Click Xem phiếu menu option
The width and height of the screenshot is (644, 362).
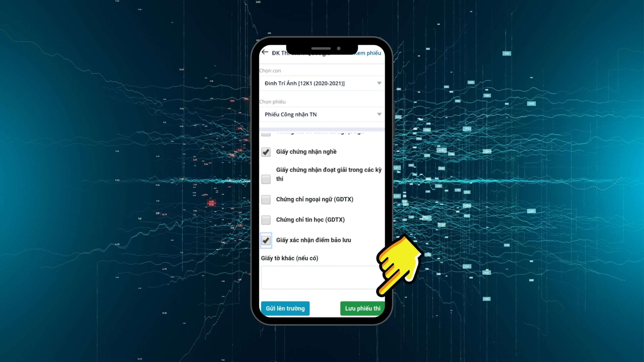pyautogui.click(x=367, y=53)
